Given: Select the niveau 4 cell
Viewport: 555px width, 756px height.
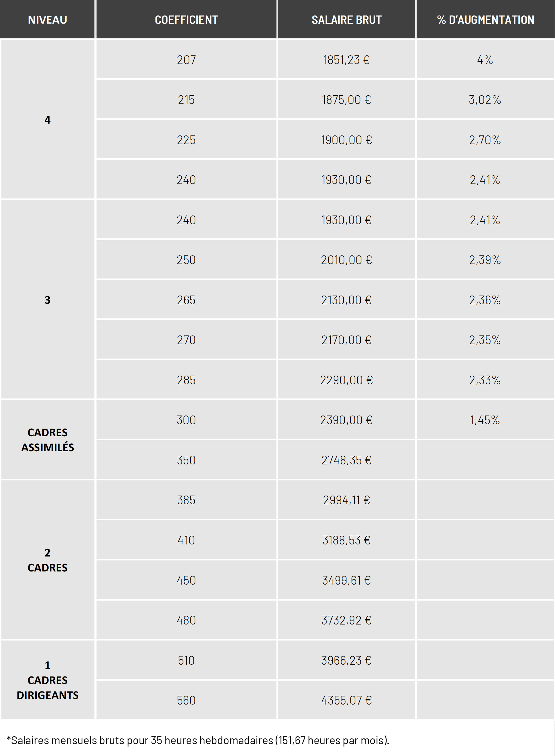Looking at the screenshot, I should (x=47, y=119).
